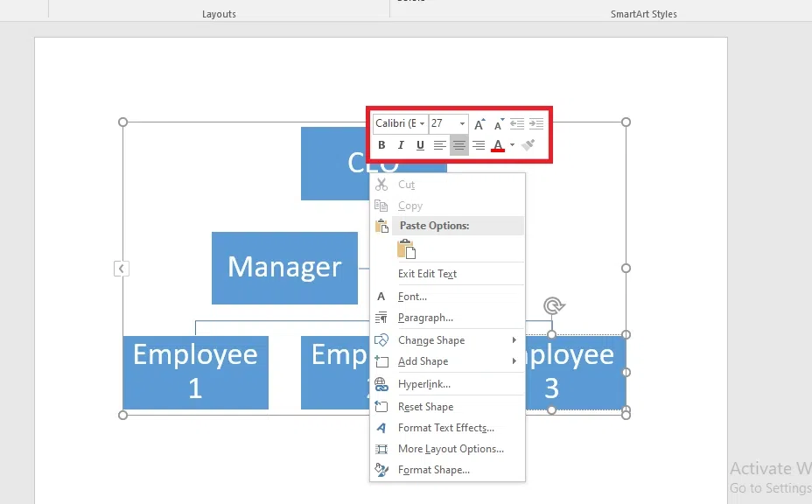Choose Hyperlink... menu entry
Viewport: 812px width, 504px height.
pyautogui.click(x=447, y=384)
